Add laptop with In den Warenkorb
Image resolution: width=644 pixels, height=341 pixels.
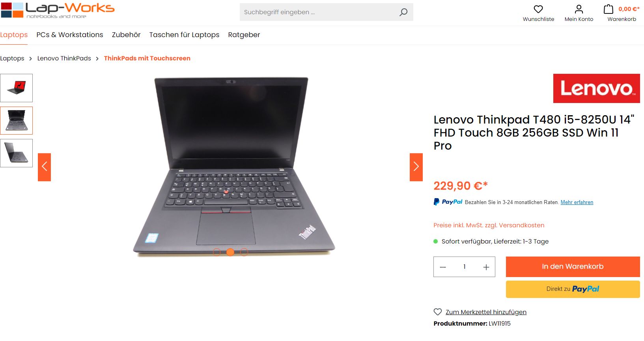coord(573,267)
